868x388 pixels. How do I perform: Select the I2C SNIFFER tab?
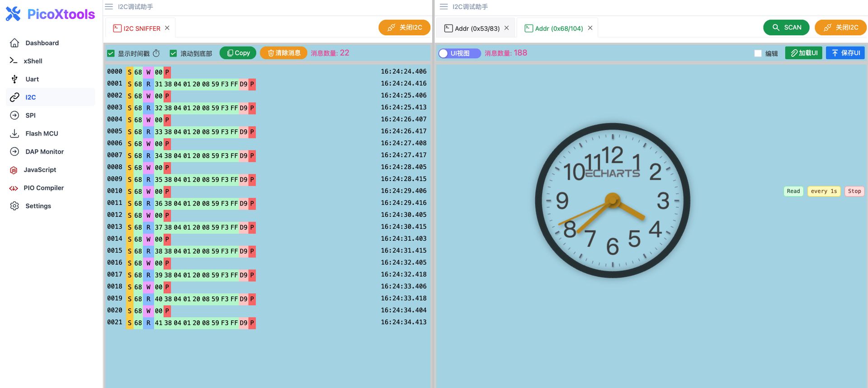point(141,28)
